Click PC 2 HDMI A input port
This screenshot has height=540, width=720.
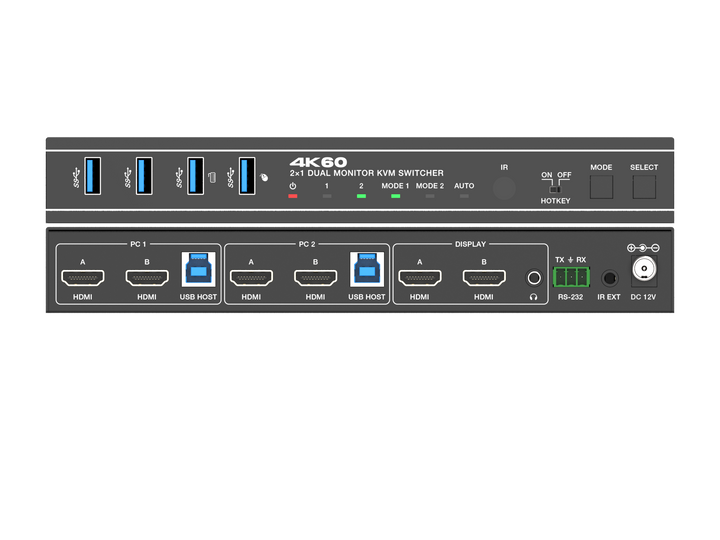(251, 278)
